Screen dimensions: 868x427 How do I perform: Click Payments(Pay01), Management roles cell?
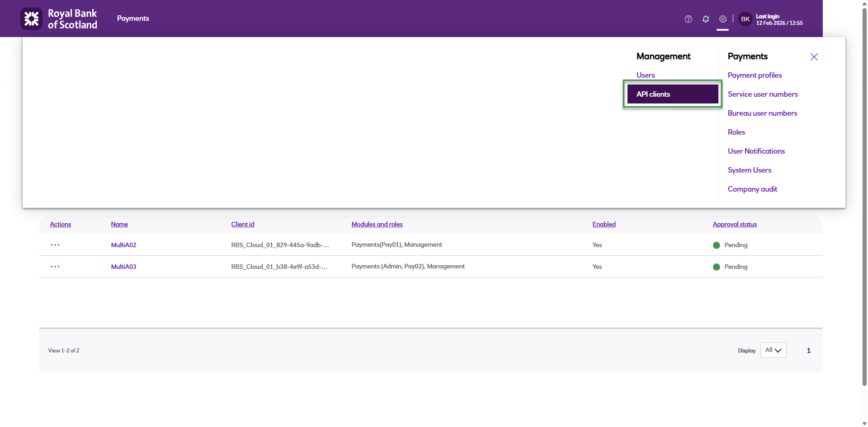coord(397,245)
